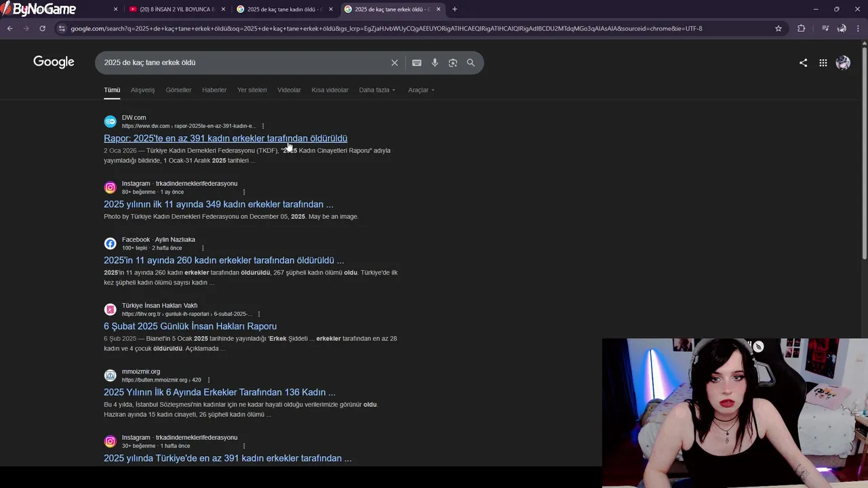Open the browser profile icon
The width and height of the screenshot is (868, 488).
842,28
